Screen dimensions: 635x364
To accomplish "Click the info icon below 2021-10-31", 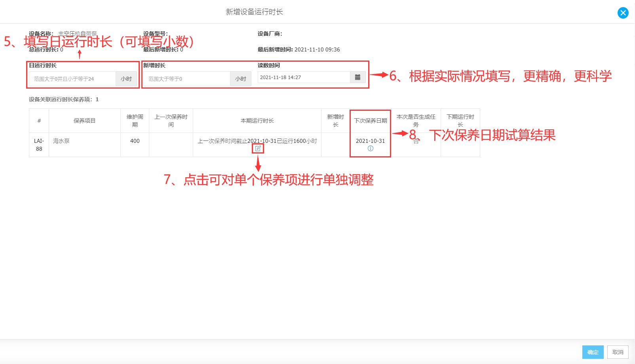I will coord(371,148).
